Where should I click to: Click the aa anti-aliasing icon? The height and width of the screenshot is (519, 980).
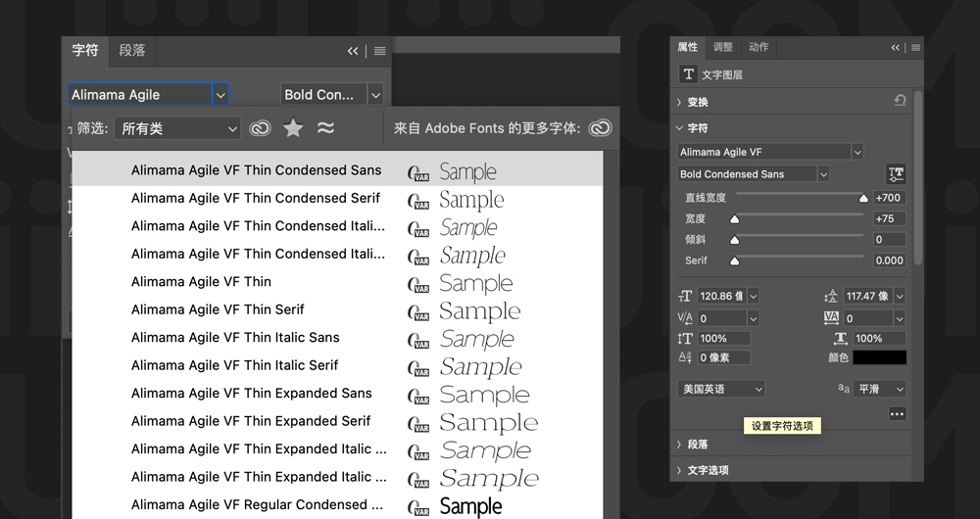pyautogui.click(x=844, y=389)
